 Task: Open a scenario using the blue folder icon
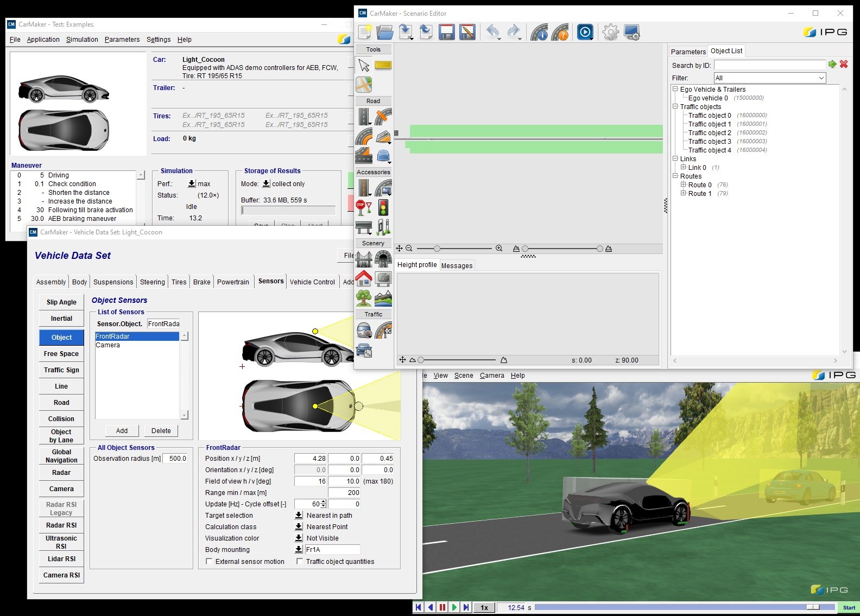pyautogui.click(x=385, y=32)
